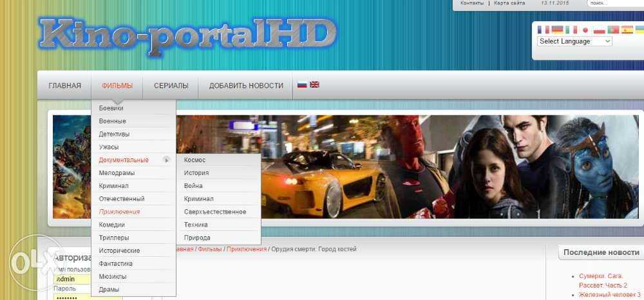This screenshot has width=644, height=300.
Task: Open the Карта сайта link
Action: [x=509, y=3]
